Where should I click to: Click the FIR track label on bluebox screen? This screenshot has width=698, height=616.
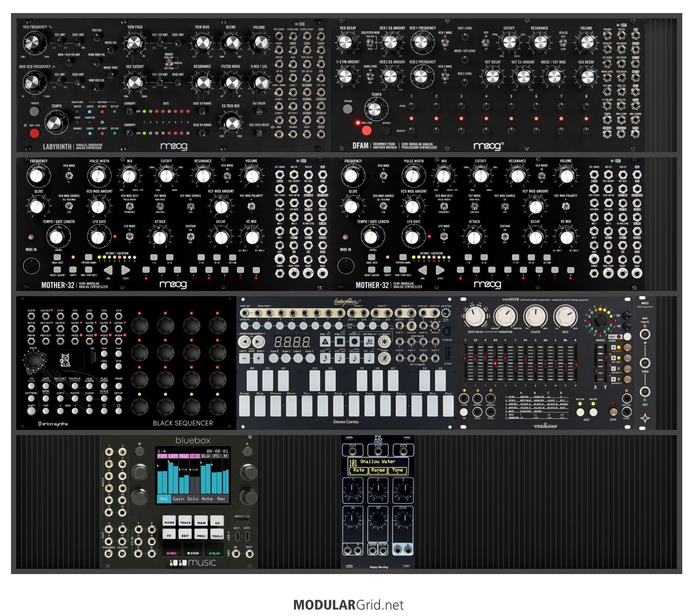click(161, 456)
